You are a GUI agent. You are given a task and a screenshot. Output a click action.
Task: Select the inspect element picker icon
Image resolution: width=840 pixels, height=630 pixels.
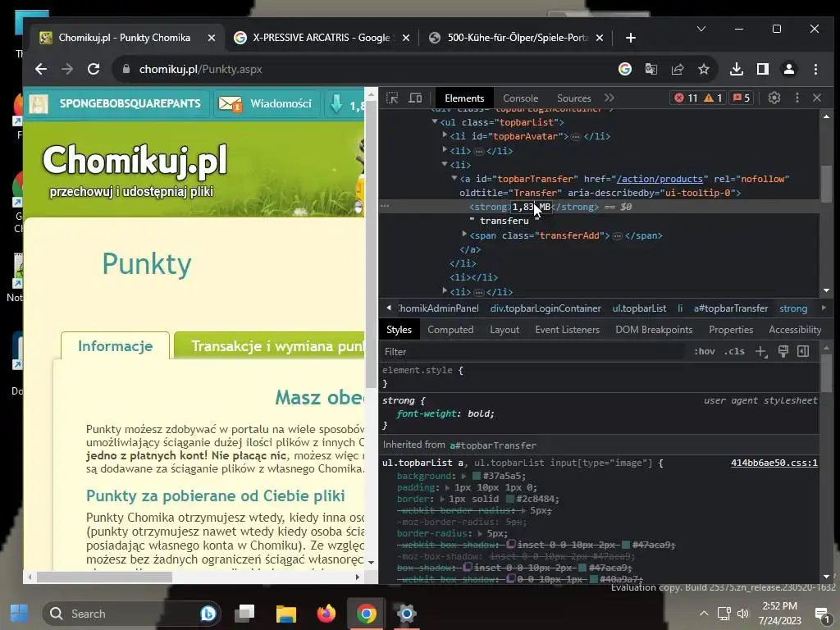(392, 98)
